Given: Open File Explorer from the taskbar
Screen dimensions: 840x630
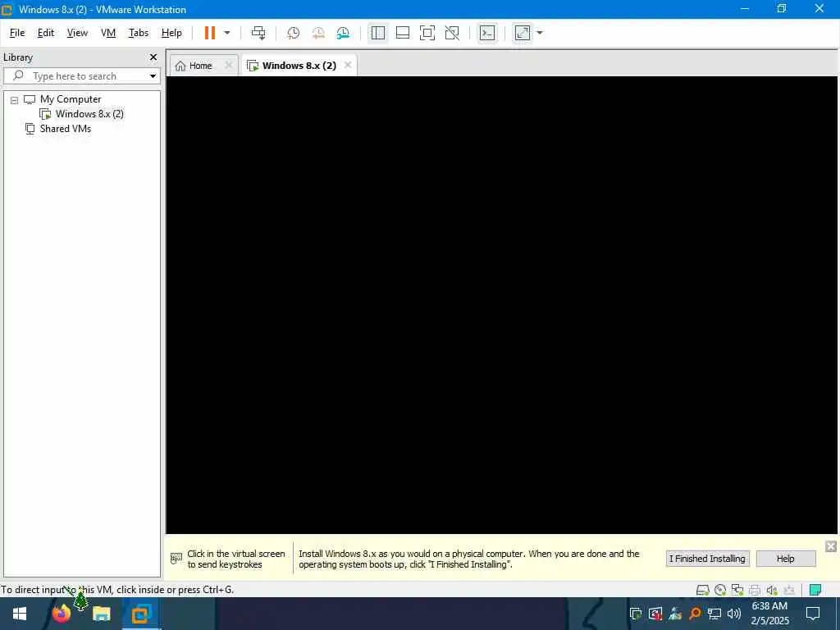Looking at the screenshot, I should [x=101, y=614].
